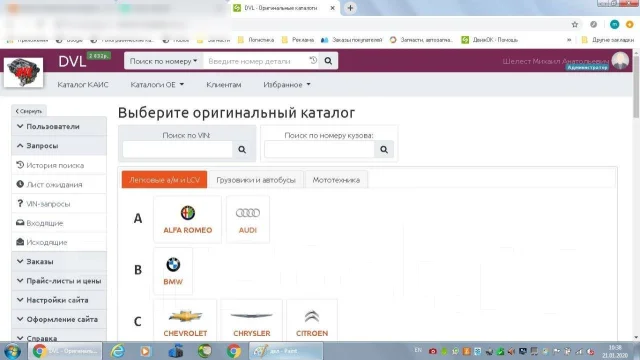Click the VIN search magnifier button
Screen dimensions: 640x360
coord(242,149)
